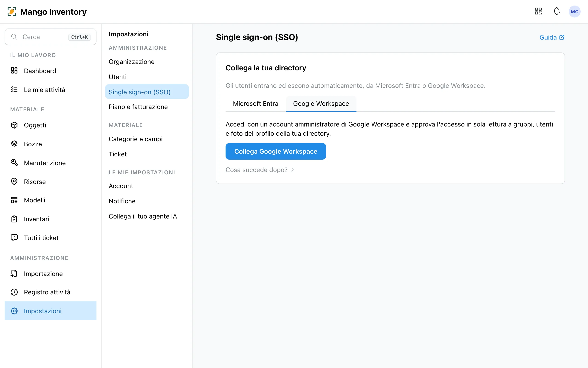This screenshot has width=588, height=368.
Task: Open Collega il tuo agente IA
Action: coord(147,216)
